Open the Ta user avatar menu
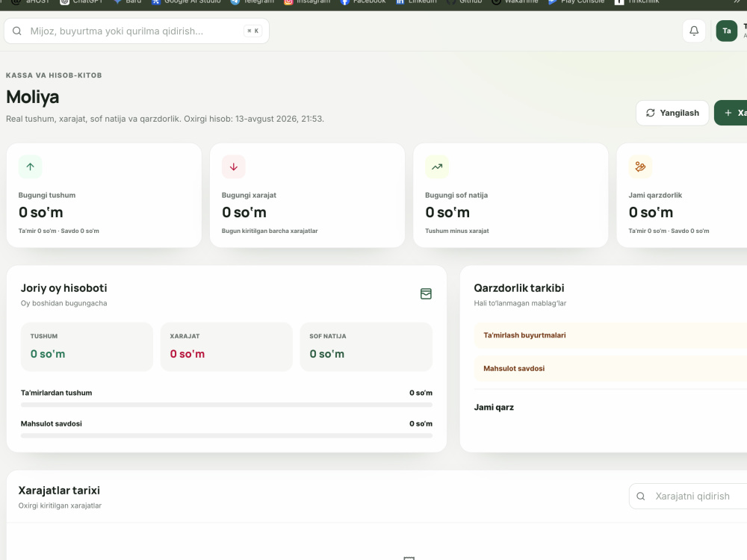Image resolution: width=747 pixels, height=560 pixels. tap(727, 31)
